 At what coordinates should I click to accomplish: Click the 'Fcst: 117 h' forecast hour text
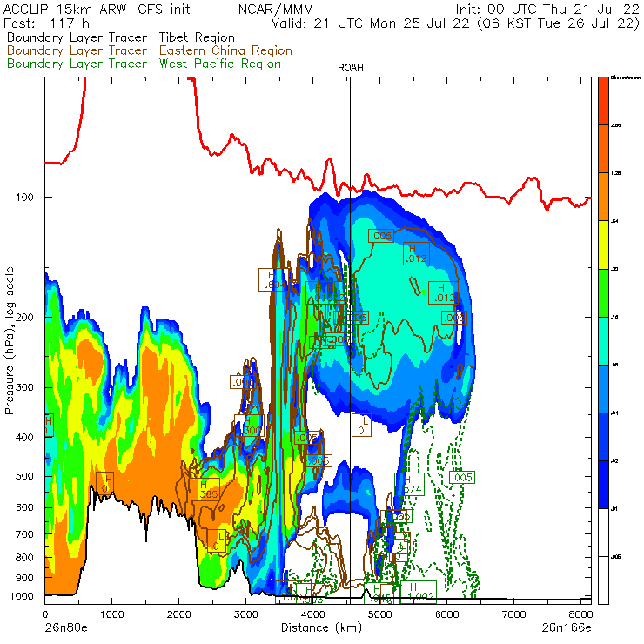tap(46, 23)
